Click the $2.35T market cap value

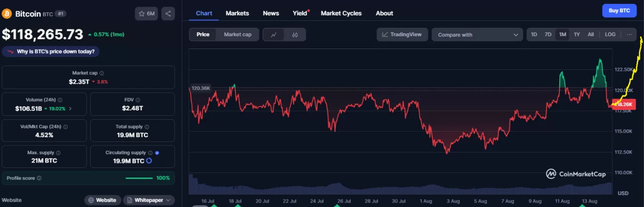pos(79,81)
